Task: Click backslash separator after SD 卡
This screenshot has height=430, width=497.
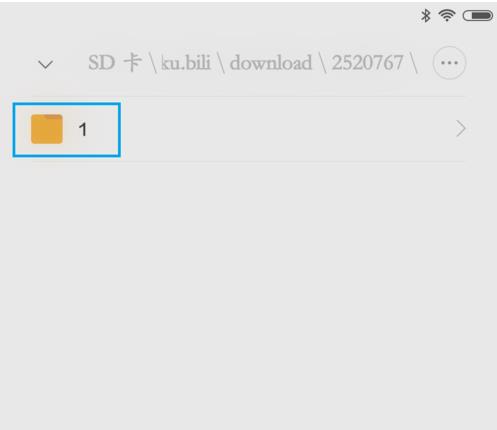Action: pos(153,63)
